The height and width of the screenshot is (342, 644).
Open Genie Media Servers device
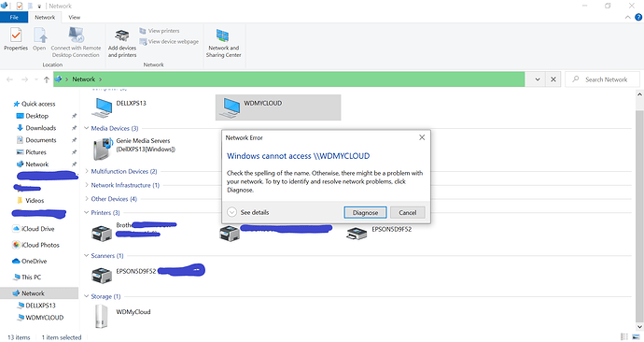102,149
